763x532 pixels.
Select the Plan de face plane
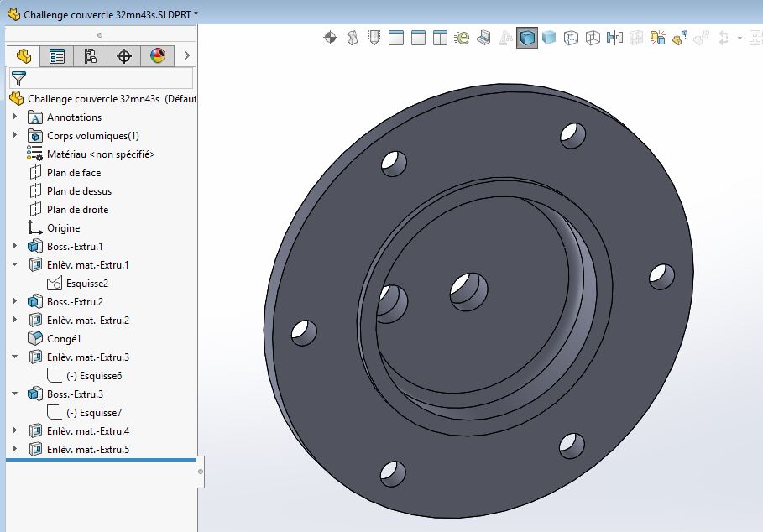pos(73,173)
